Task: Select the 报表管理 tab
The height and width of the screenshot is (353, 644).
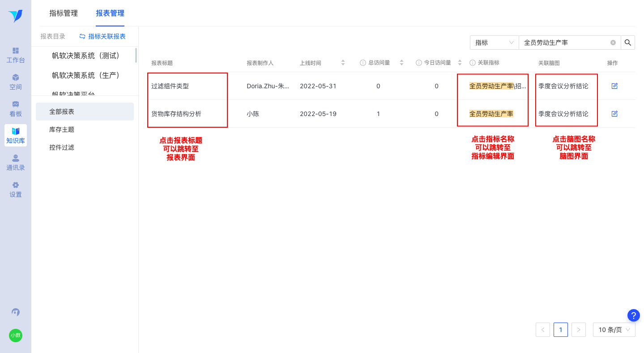Action: click(x=110, y=13)
